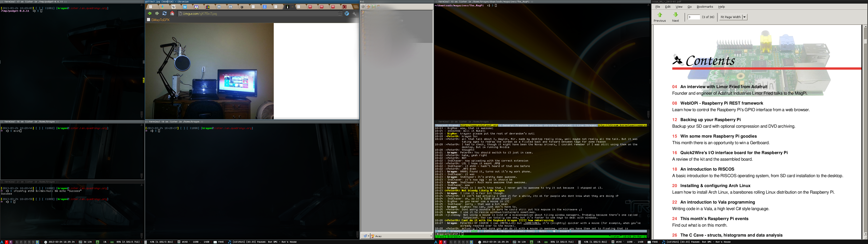The height and width of the screenshot is (244, 868).
Task: Click the Arch Linux logo in the taskbar
Action: pos(2,242)
